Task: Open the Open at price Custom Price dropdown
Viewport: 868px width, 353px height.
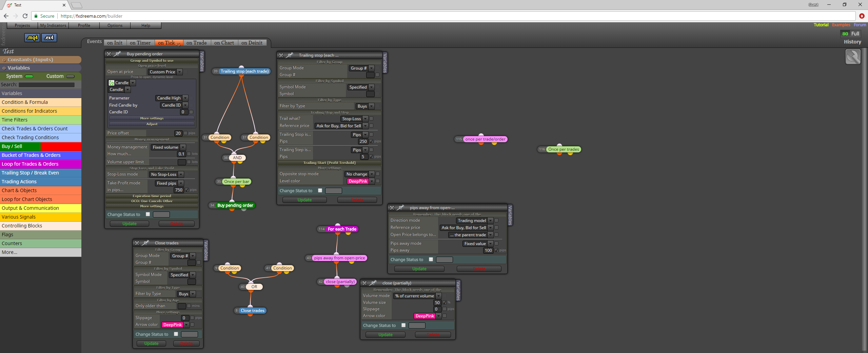Action: point(165,72)
